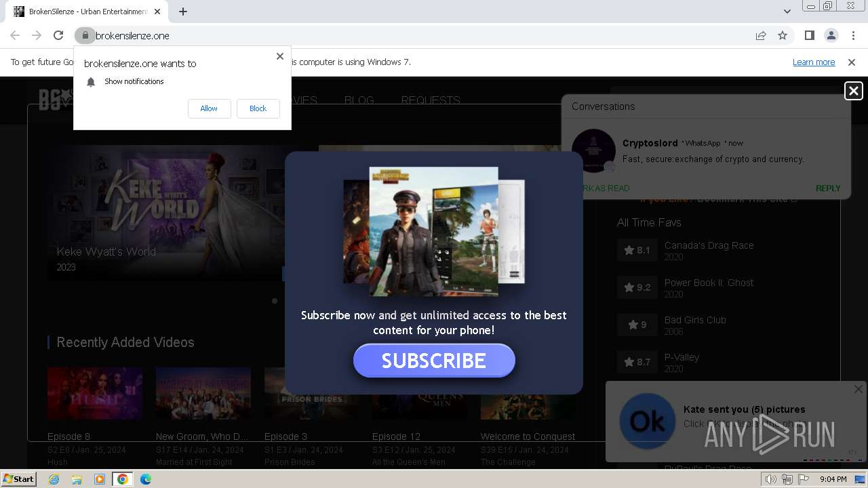Close the overlay ad with white X
This screenshot has width=868, height=488.
pyautogui.click(x=853, y=91)
